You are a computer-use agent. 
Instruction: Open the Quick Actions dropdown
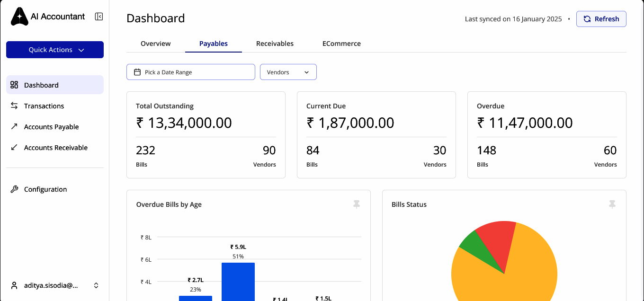55,49
